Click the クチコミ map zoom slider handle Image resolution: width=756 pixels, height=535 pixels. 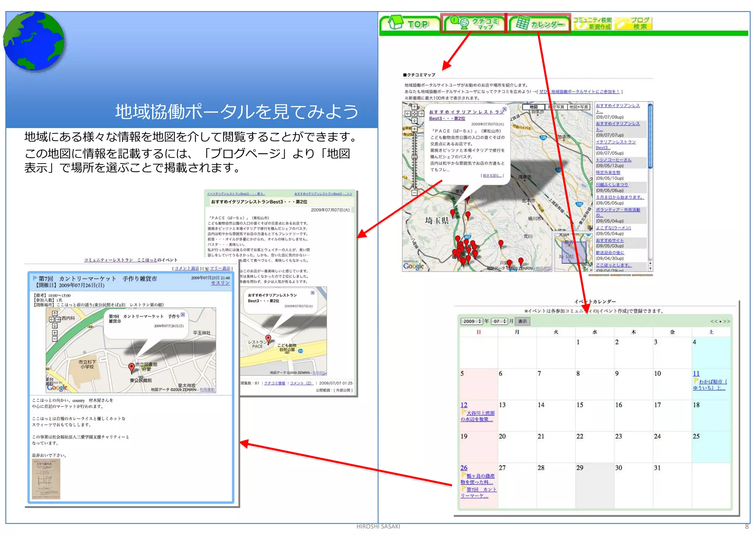[414, 157]
